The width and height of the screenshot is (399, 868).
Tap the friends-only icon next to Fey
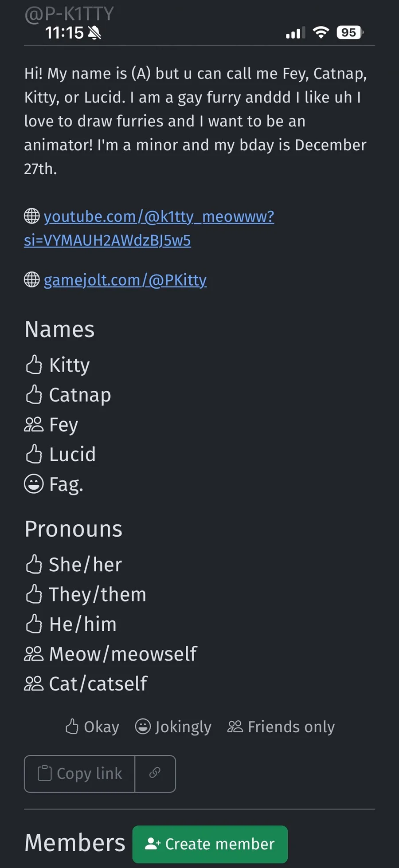34,424
